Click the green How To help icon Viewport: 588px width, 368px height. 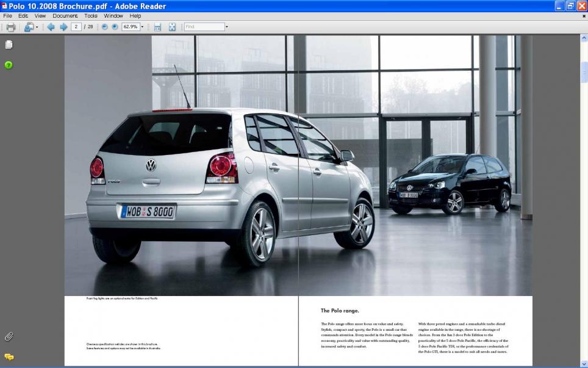9,65
